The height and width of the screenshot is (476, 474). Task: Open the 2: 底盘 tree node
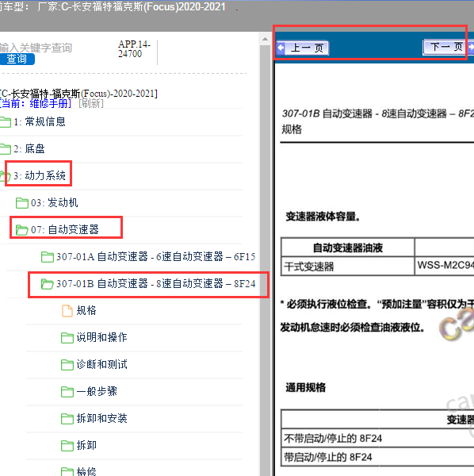click(29, 149)
